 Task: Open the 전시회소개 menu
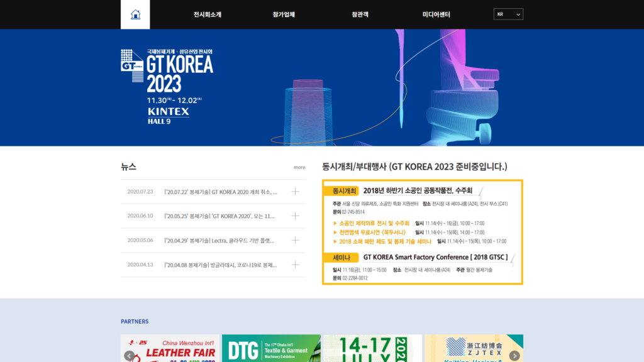(208, 14)
